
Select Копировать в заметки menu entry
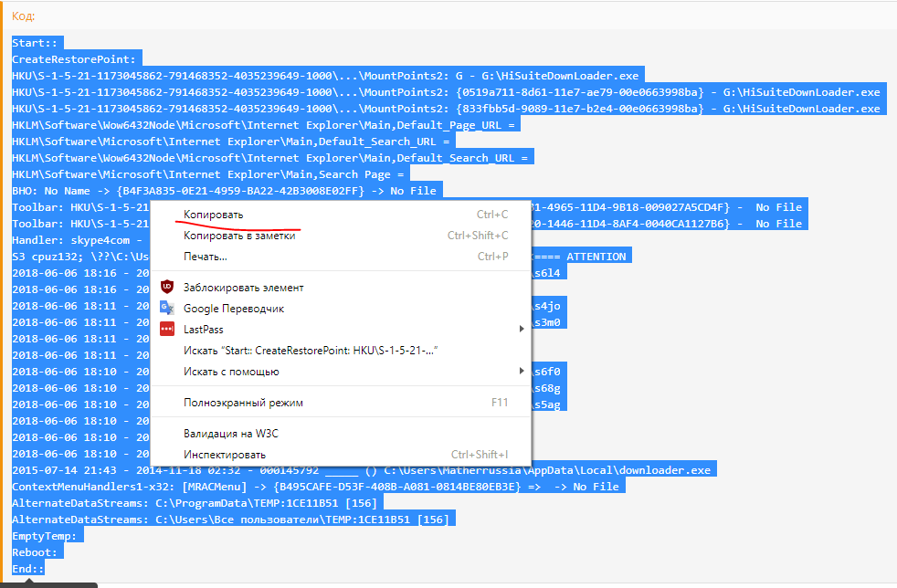239,236
